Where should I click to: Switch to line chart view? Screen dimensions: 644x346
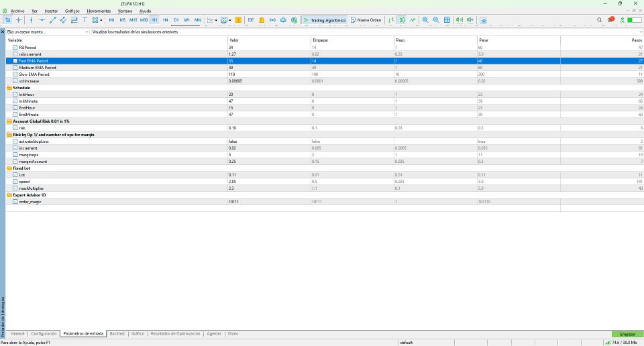point(413,19)
